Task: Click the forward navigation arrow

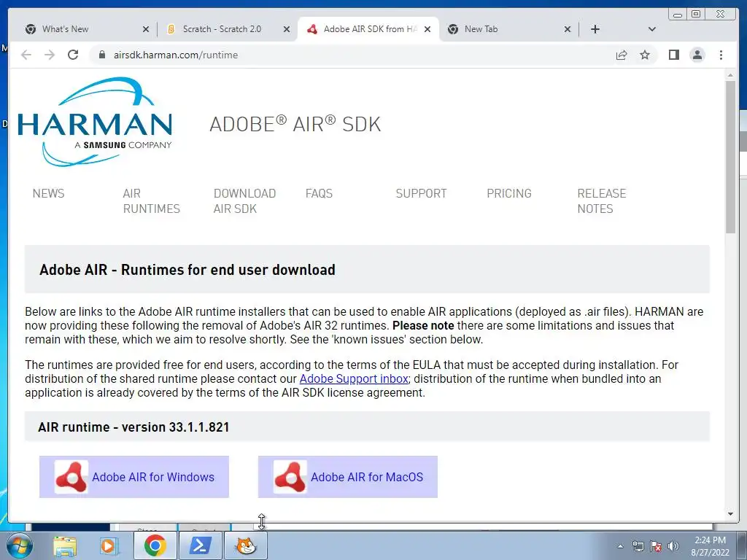Action: pos(50,55)
